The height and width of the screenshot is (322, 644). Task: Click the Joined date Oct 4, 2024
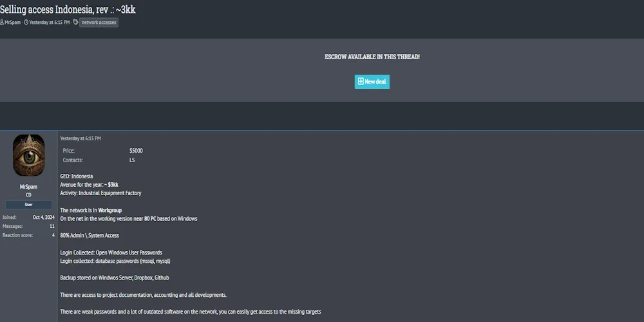click(x=43, y=218)
